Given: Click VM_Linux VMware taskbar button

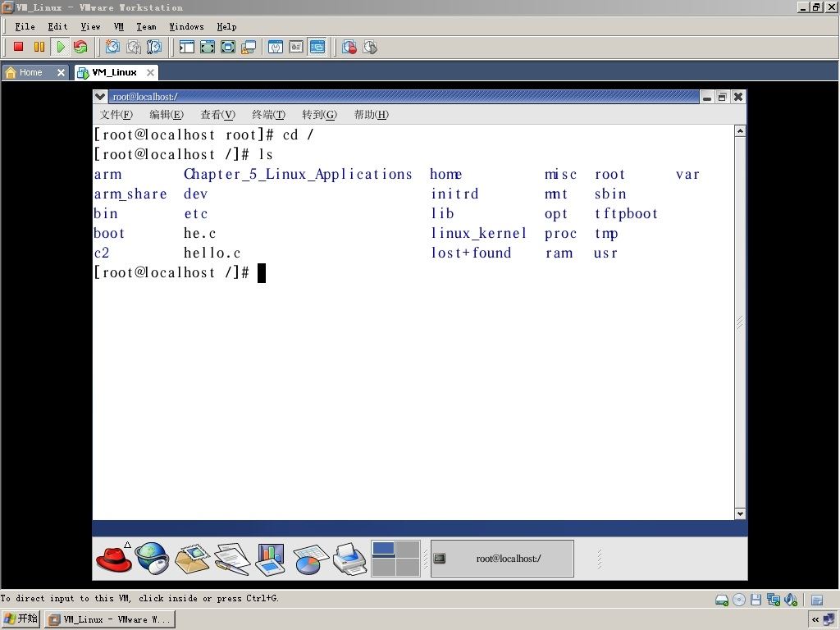Looking at the screenshot, I should pyautogui.click(x=109, y=620).
